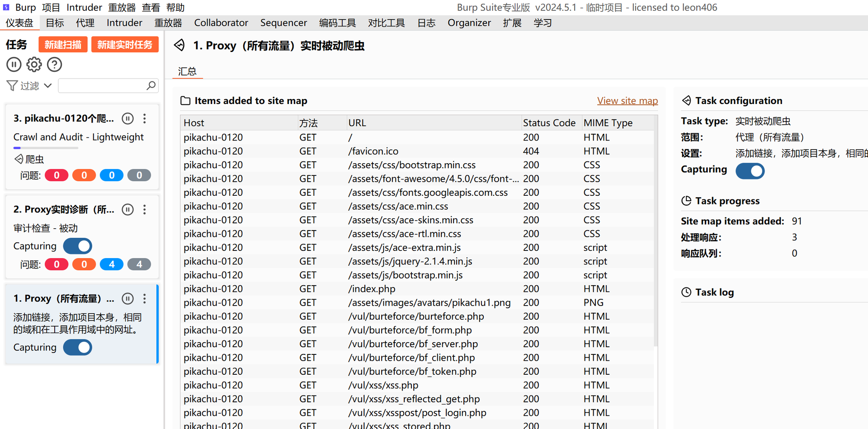
Task: Sort table by MIME Type column
Action: [618, 123]
